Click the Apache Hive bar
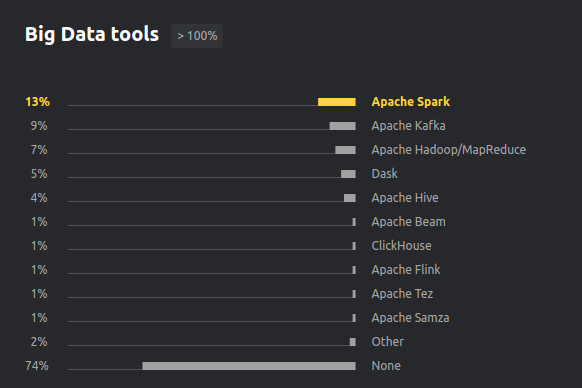 (350, 198)
